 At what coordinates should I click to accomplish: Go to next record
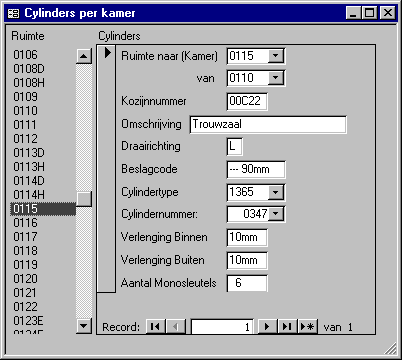click(x=267, y=327)
